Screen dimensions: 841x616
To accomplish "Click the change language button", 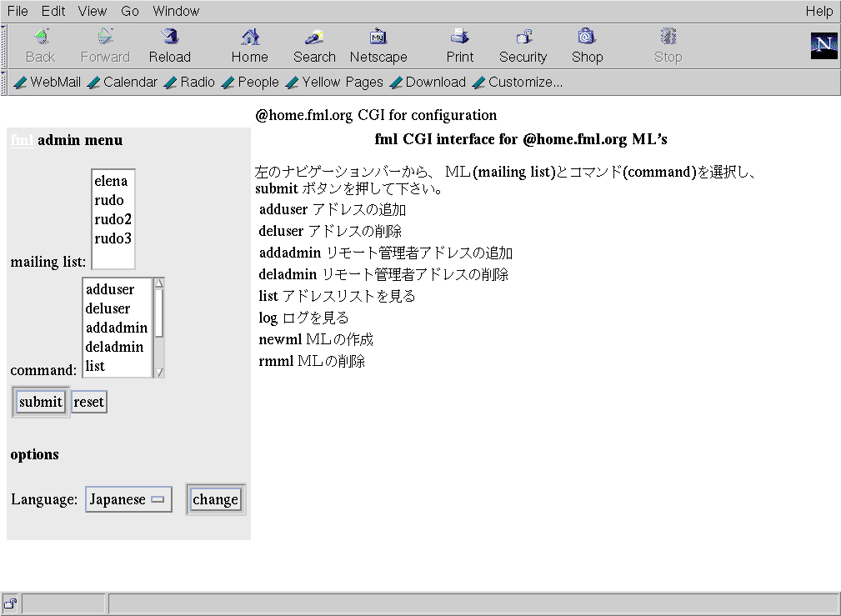I will (215, 499).
